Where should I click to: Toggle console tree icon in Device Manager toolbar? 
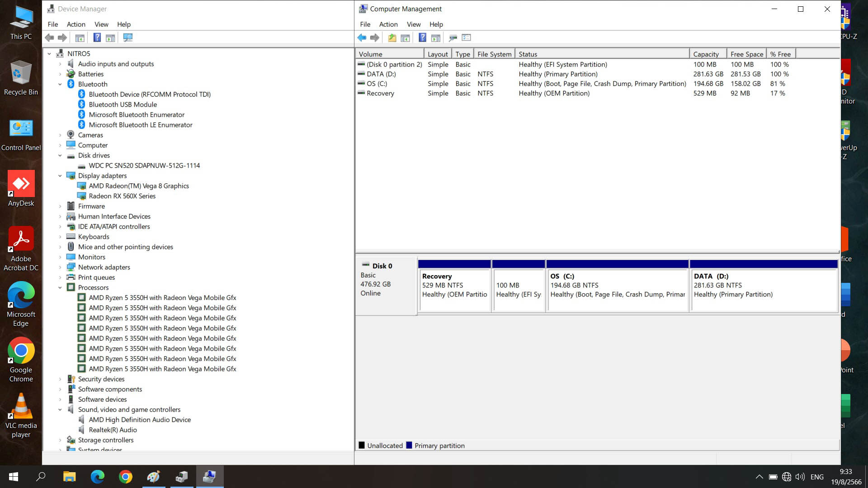(x=80, y=38)
